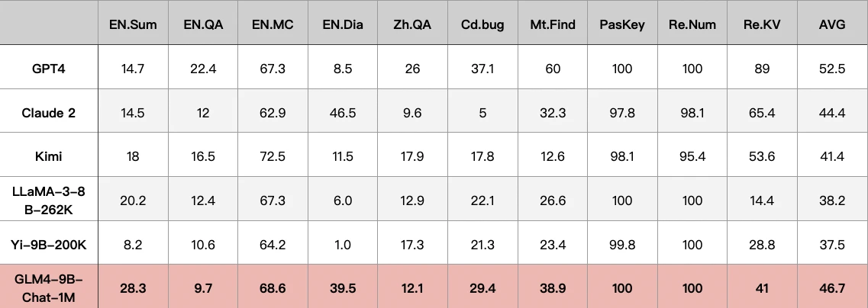
Task: Click the Claude 2 row label
Action: coord(49,113)
